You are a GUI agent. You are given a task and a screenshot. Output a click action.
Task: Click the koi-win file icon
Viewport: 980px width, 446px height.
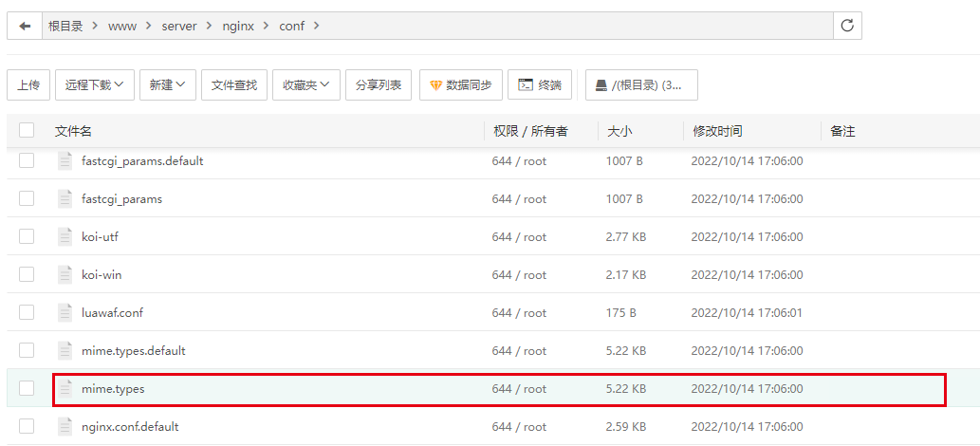(65, 274)
